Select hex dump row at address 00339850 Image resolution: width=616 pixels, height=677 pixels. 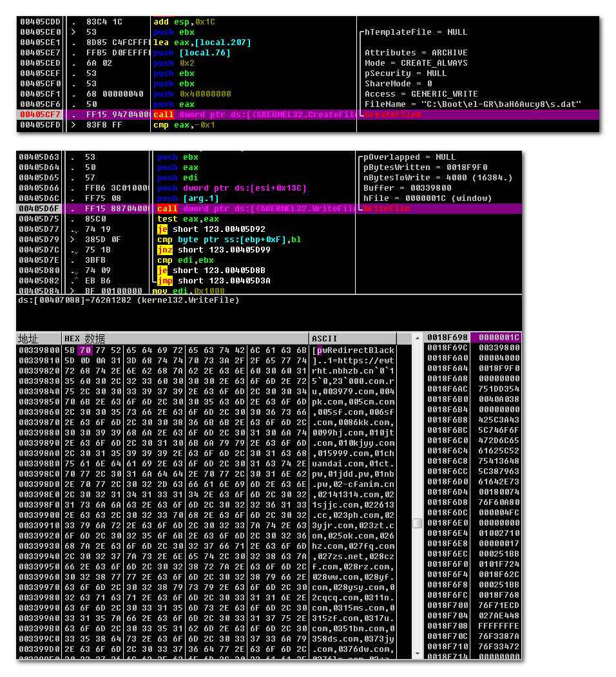[x=206, y=402]
